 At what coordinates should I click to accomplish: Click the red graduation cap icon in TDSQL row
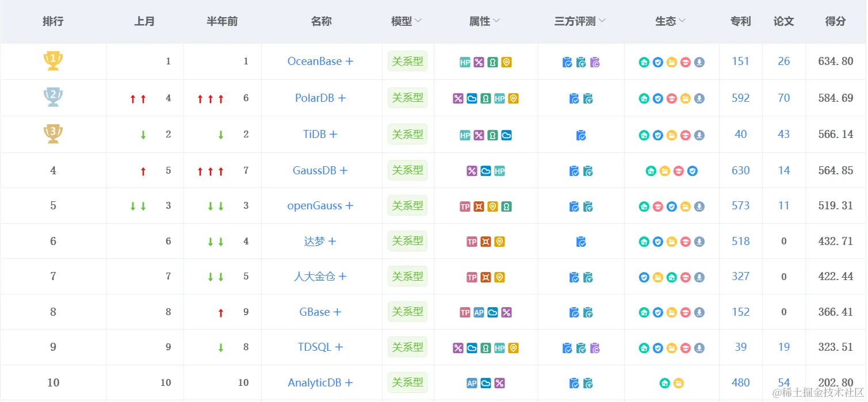pos(686,348)
